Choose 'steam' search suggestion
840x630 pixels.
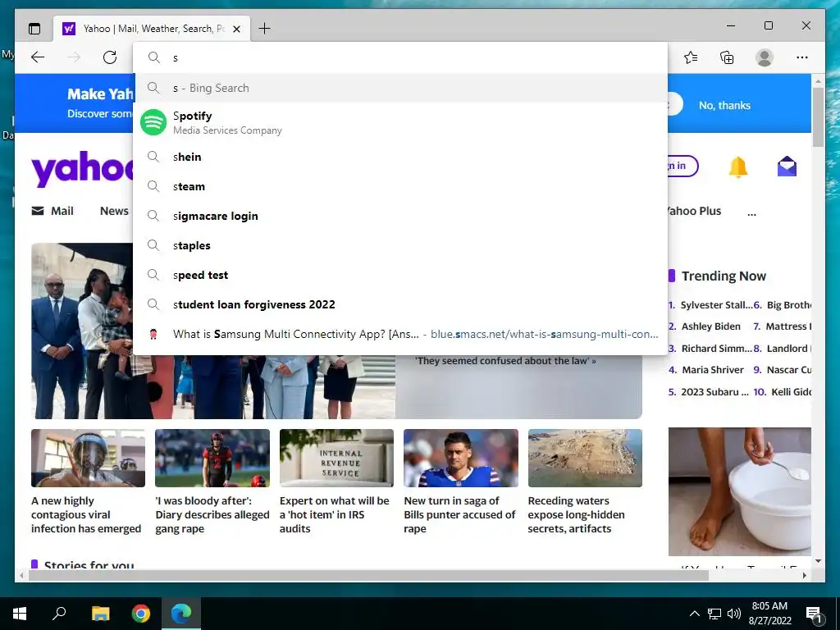400,186
